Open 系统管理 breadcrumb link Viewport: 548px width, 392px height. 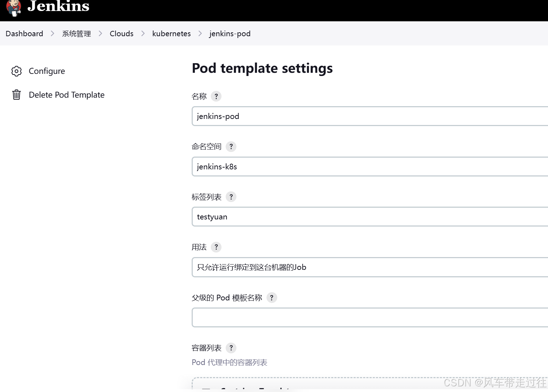pos(76,33)
